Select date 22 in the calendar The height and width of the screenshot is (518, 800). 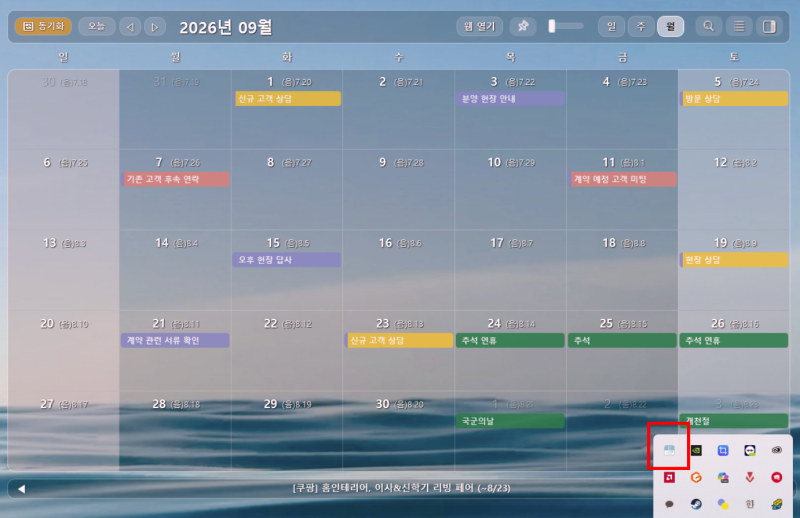tap(270, 324)
